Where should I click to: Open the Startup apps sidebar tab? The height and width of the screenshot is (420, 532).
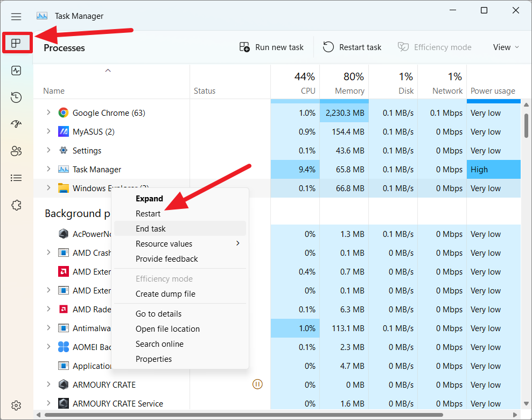[16, 124]
